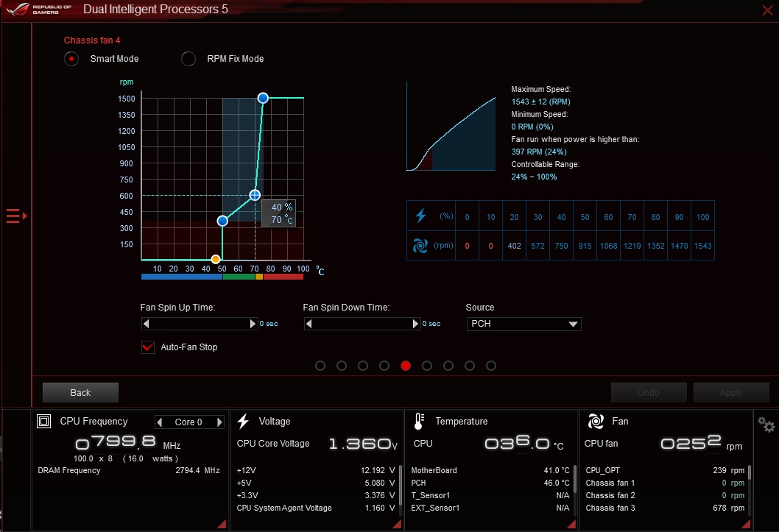Click the 1543 rpm table cell
Screen dimensions: 779x532
tap(702, 246)
